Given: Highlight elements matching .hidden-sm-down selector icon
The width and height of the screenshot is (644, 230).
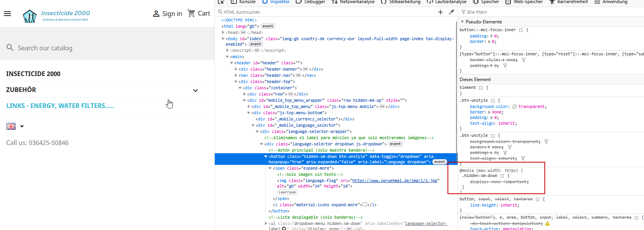Looking at the screenshot, I should pyautogui.click(x=502, y=176).
